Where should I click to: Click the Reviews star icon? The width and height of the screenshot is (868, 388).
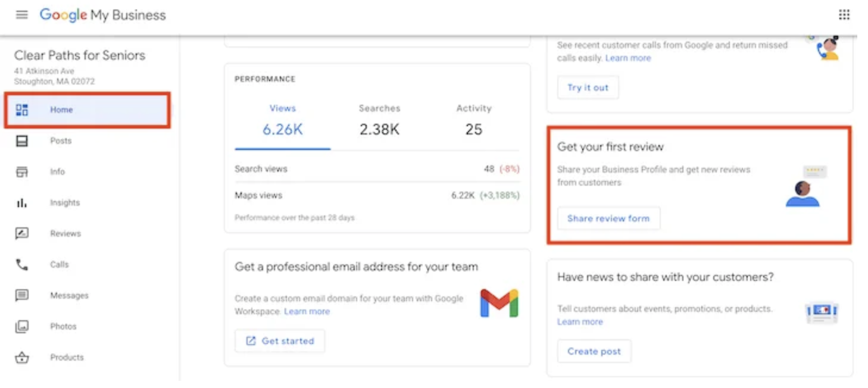pos(22,234)
